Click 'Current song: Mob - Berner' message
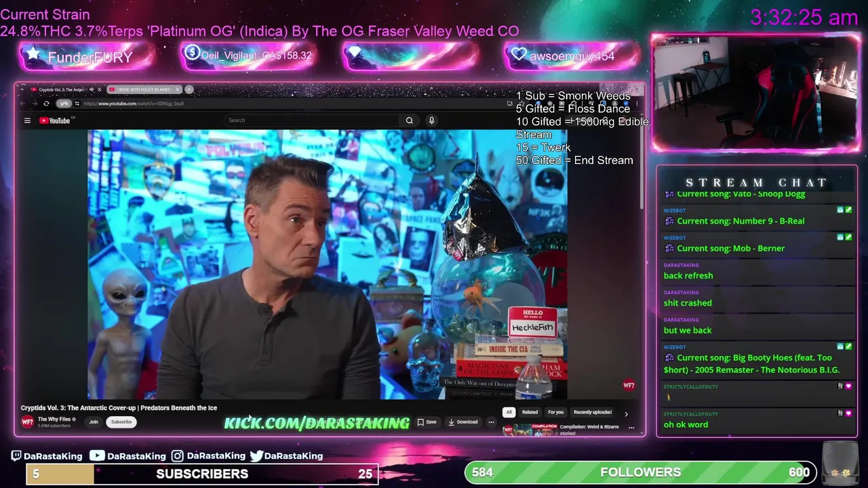868x488 pixels. [x=730, y=248]
